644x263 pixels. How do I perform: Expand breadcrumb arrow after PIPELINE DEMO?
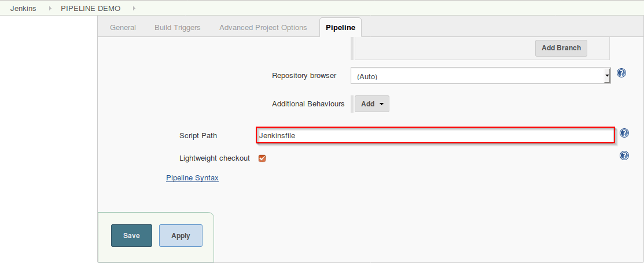(134, 9)
